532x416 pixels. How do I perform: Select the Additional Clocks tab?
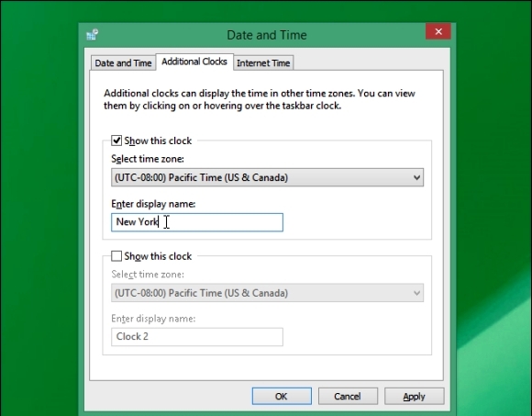(x=194, y=62)
